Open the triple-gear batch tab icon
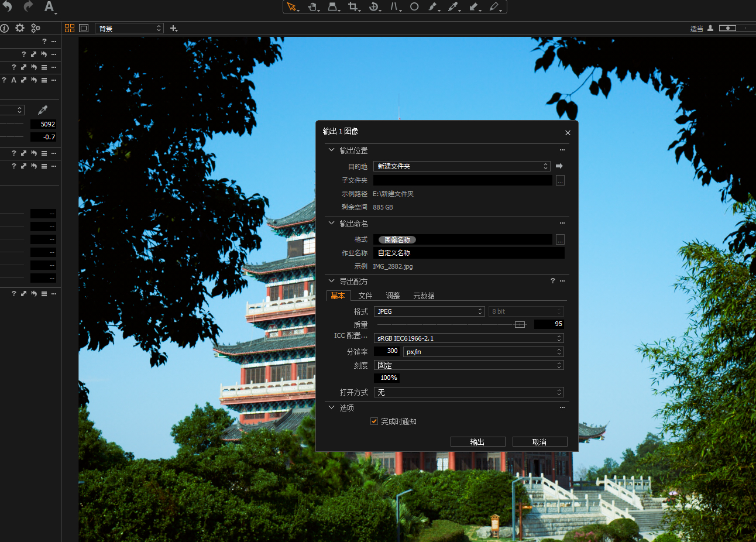The image size is (756, 542). pos(36,28)
